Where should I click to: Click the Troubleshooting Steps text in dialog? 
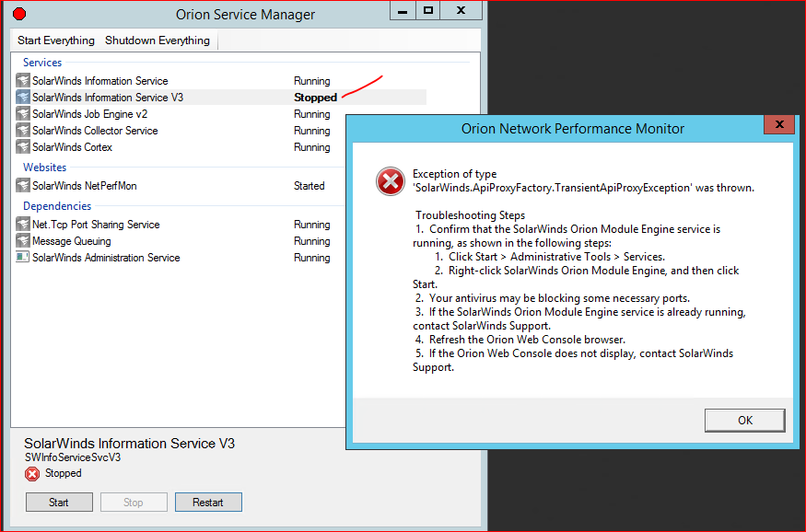coord(471,215)
